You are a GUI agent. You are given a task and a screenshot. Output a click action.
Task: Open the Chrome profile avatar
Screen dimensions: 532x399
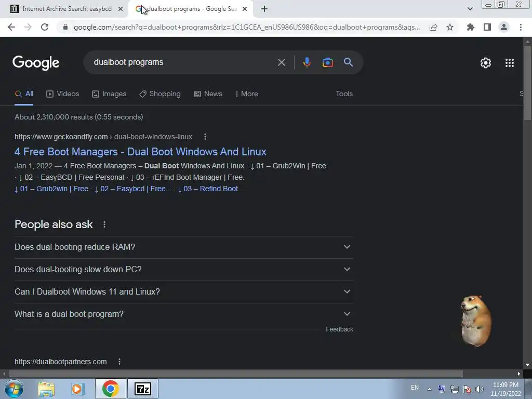504,27
